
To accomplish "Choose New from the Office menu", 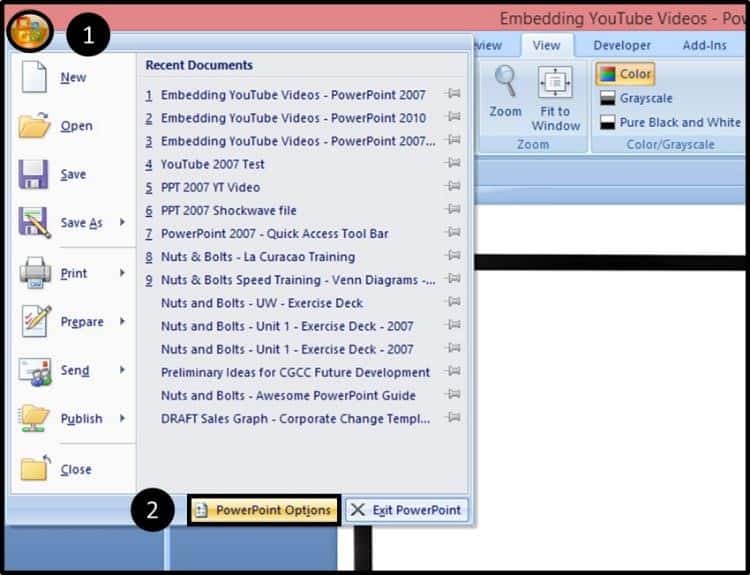I will [x=73, y=77].
